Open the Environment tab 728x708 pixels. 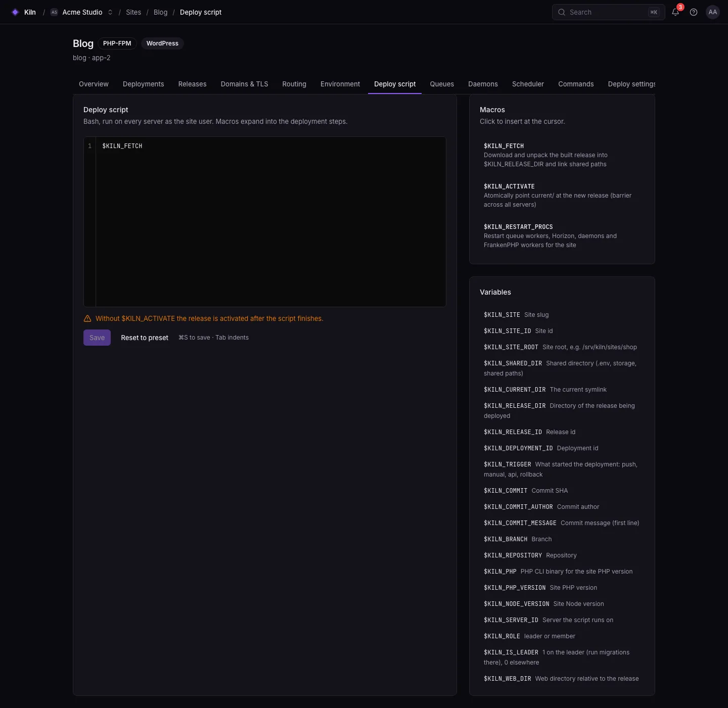[340, 84]
